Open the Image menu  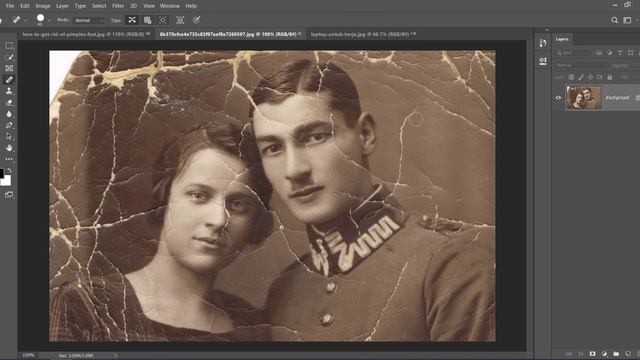43,6
